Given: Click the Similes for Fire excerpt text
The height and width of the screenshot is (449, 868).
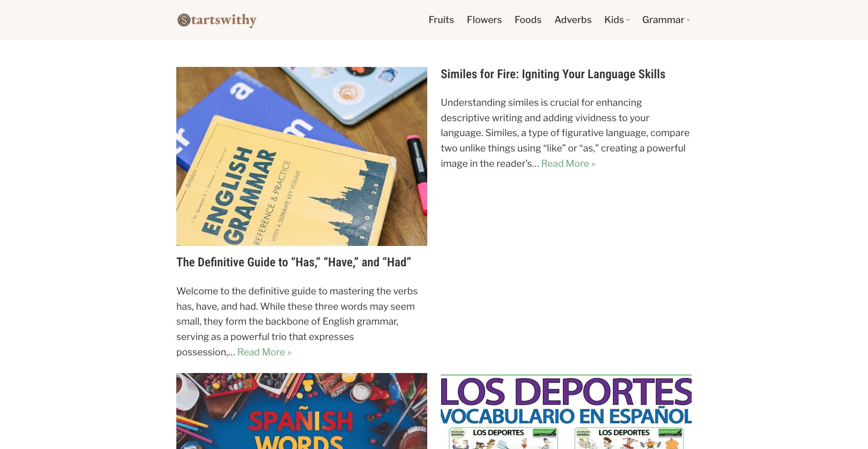Looking at the screenshot, I should tap(566, 133).
